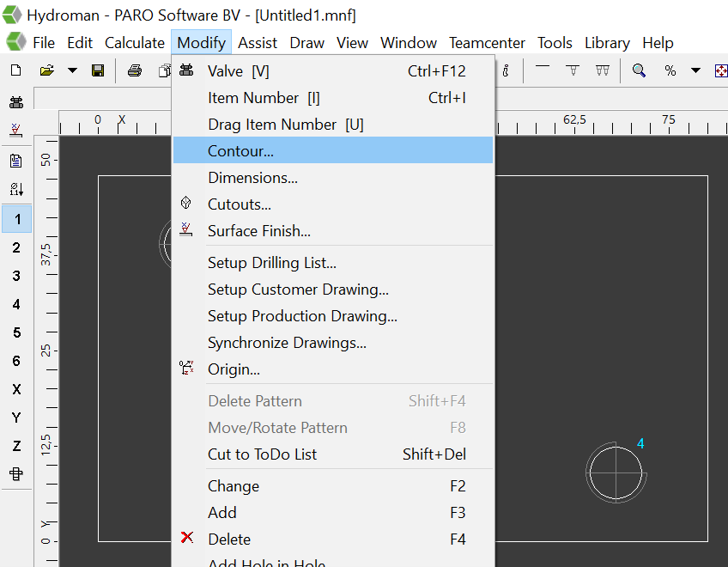Click the single line toolbar icon
728x567 pixels.
543,67
